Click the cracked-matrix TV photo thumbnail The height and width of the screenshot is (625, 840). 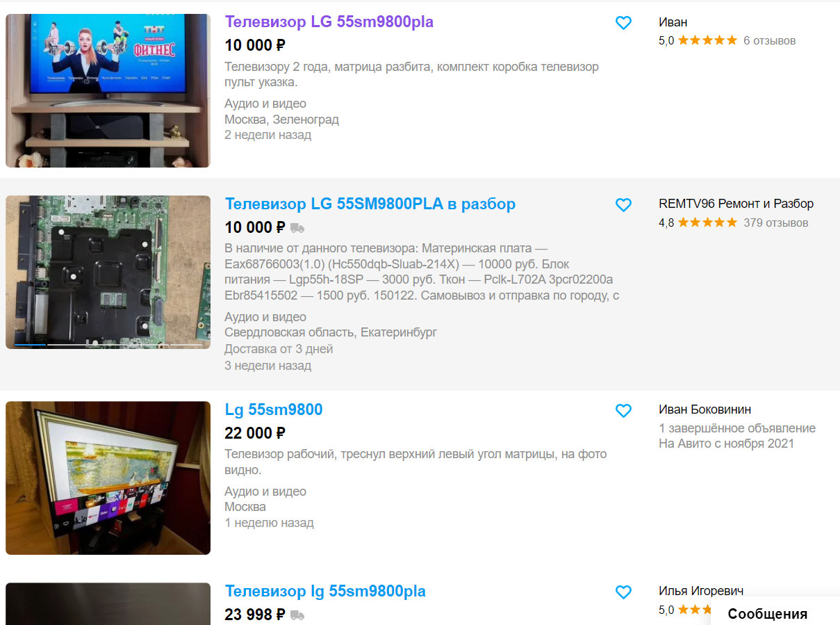click(108, 478)
